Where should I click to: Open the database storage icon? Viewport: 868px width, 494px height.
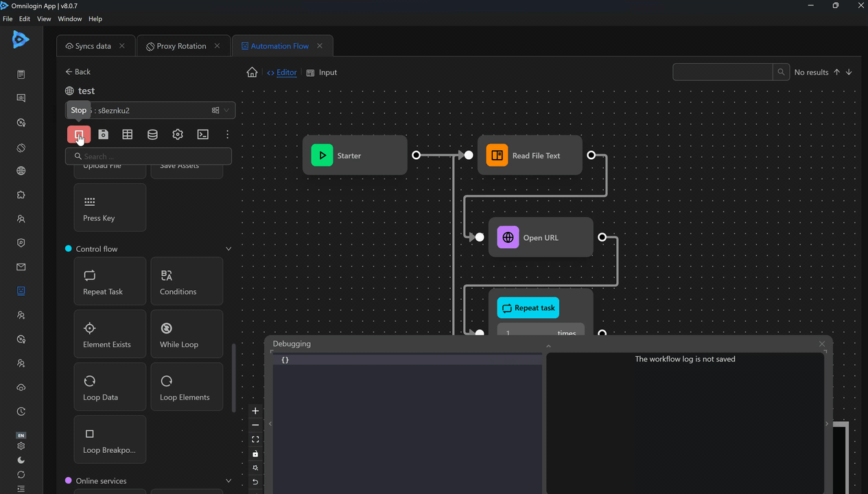152,134
